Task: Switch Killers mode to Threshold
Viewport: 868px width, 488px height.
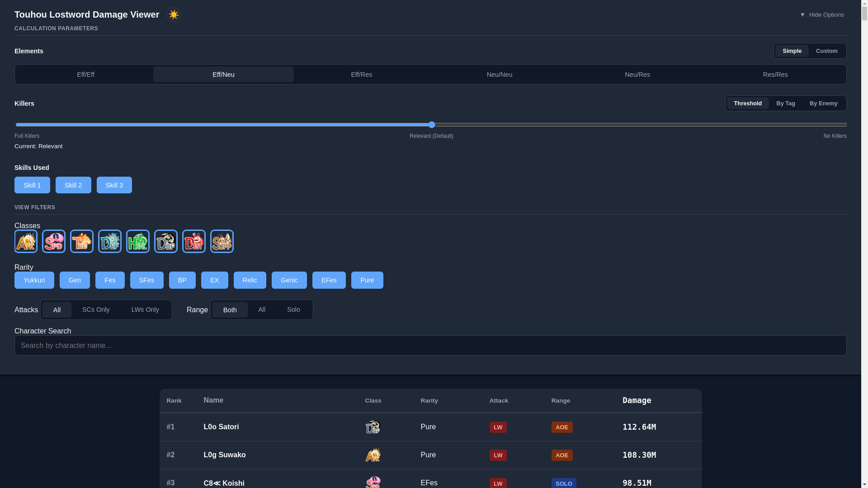Action: click(748, 103)
